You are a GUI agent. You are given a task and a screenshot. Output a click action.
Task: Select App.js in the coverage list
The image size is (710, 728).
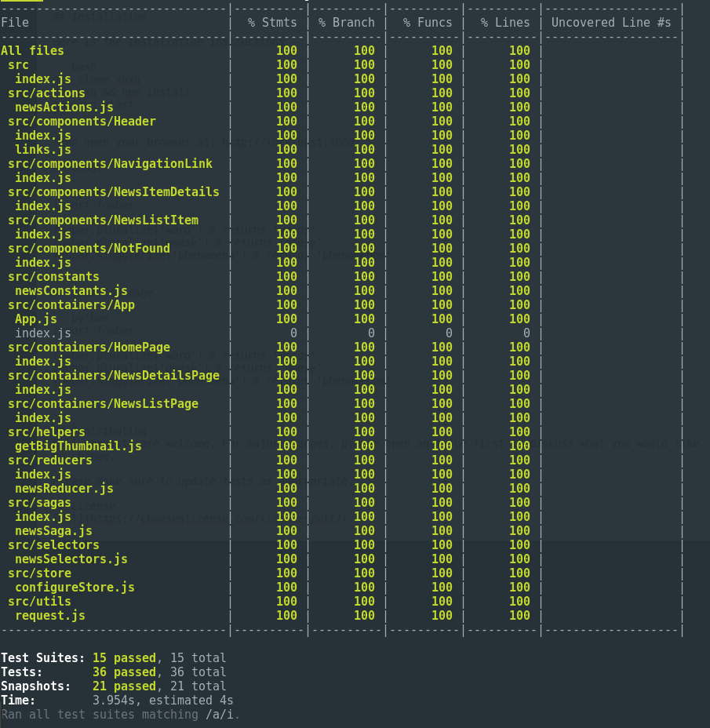[35, 319]
